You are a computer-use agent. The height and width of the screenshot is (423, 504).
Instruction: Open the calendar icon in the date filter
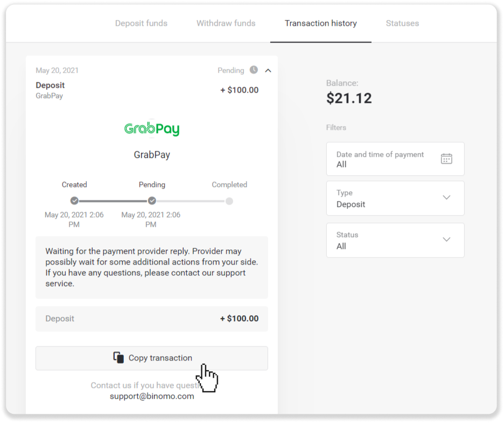pyautogui.click(x=446, y=158)
